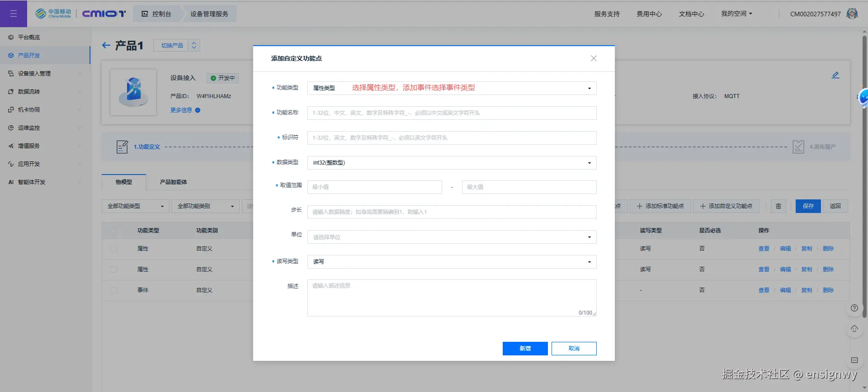Click the 机卡协同 sidebar icon
Image resolution: width=868 pixels, height=392 pixels.
(x=11, y=110)
